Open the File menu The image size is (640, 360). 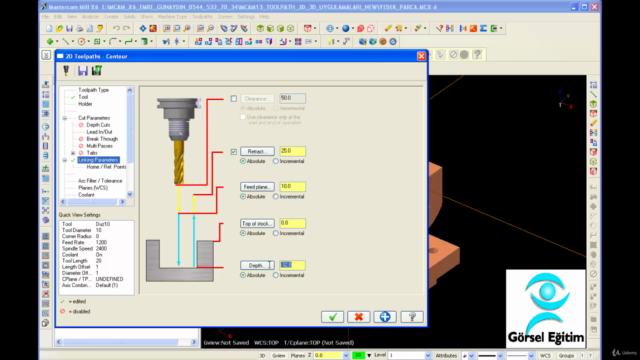coord(45,17)
